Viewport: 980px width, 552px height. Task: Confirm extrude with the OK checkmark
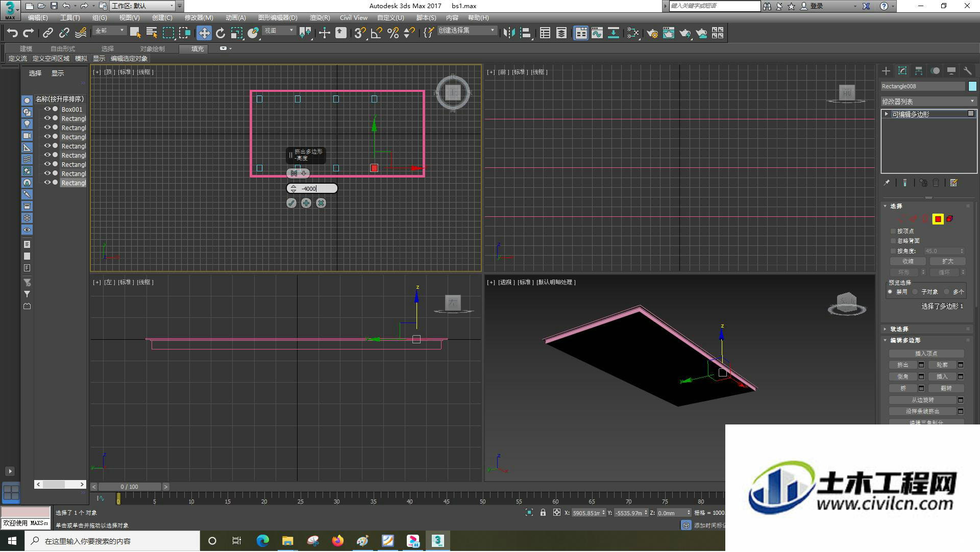coord(291,203)
